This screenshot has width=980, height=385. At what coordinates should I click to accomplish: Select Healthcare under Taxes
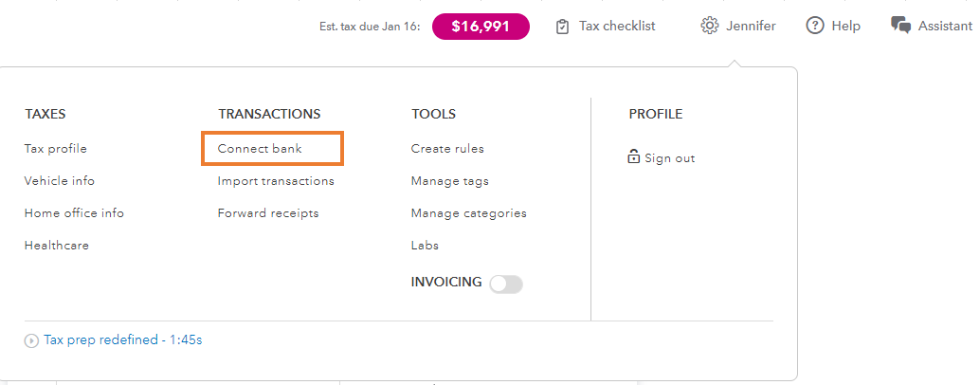click(57, 246)
